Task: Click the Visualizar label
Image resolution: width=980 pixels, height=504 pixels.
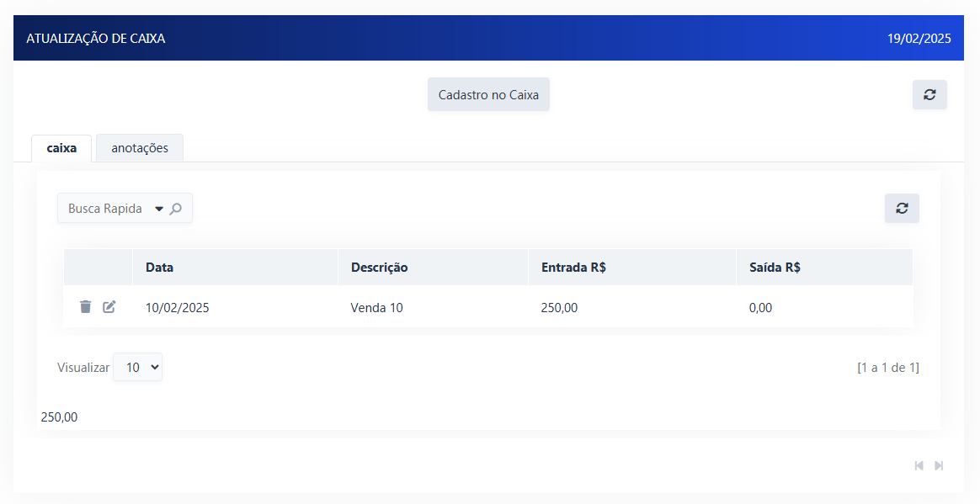Action: [83, 367]
